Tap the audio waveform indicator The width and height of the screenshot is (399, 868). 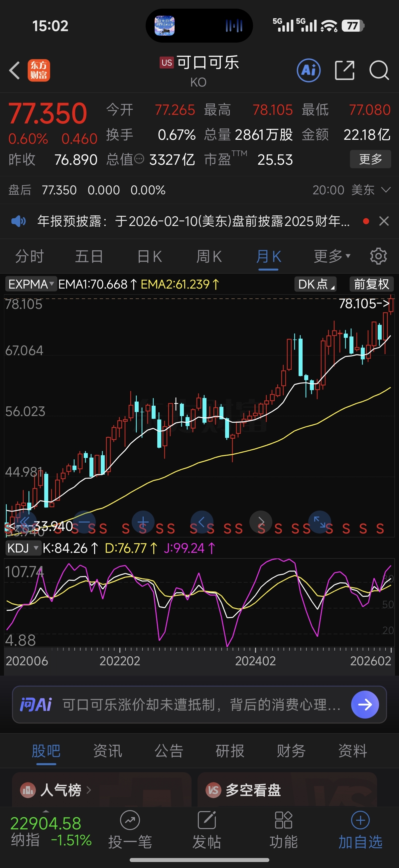click(234, 26)
